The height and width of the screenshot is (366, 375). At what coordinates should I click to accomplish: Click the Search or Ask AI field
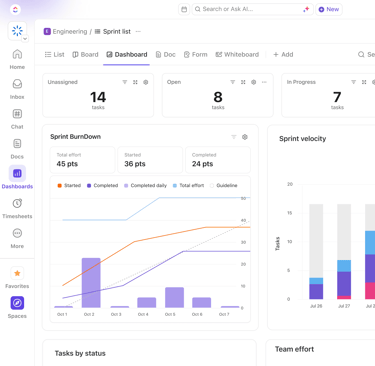(x=252, y=9)
